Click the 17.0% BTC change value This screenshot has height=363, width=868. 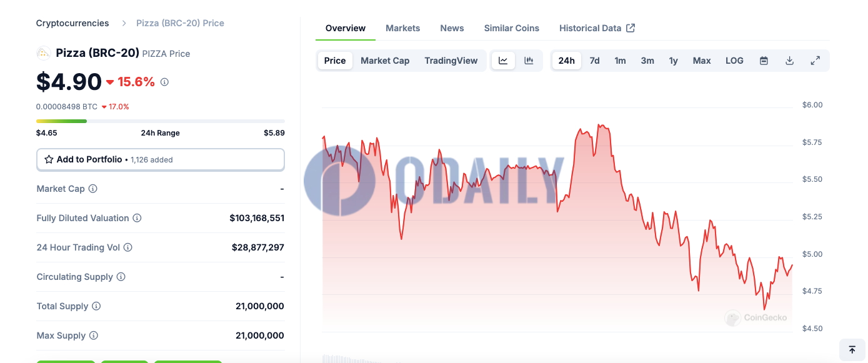tap(119, 107)
